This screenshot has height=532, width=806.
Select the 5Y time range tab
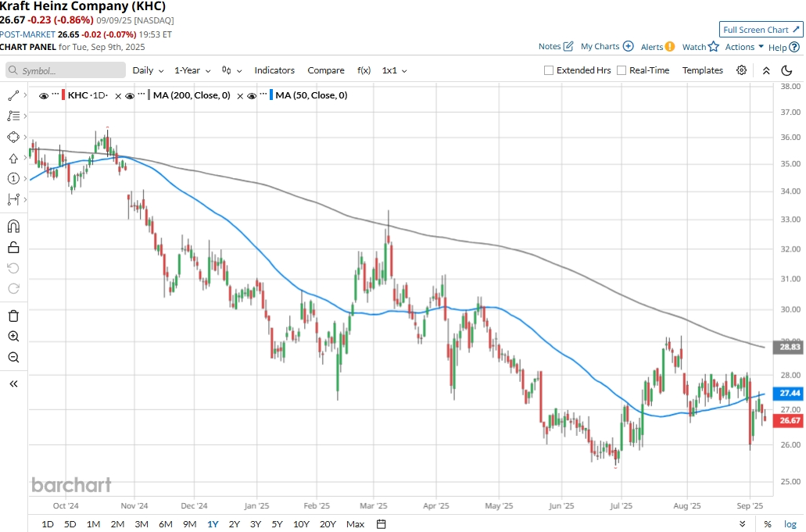277,524
